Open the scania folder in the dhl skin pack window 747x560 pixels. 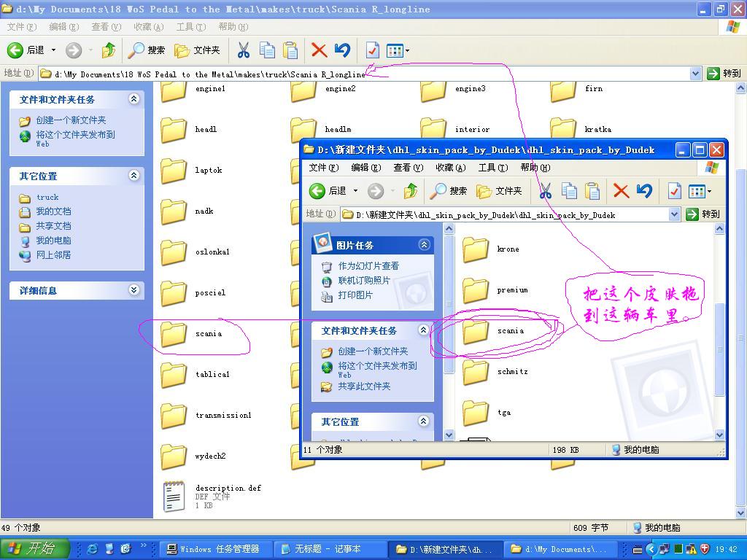[476, 332]
